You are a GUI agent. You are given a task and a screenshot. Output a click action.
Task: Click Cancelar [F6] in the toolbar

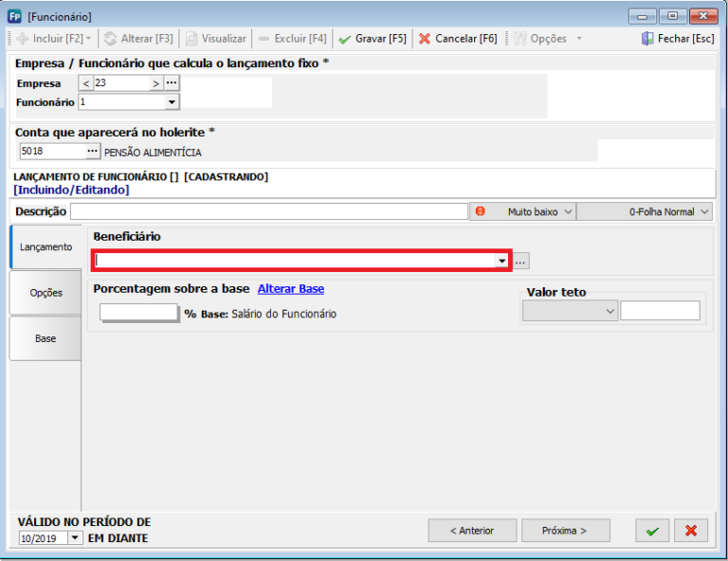458,39
